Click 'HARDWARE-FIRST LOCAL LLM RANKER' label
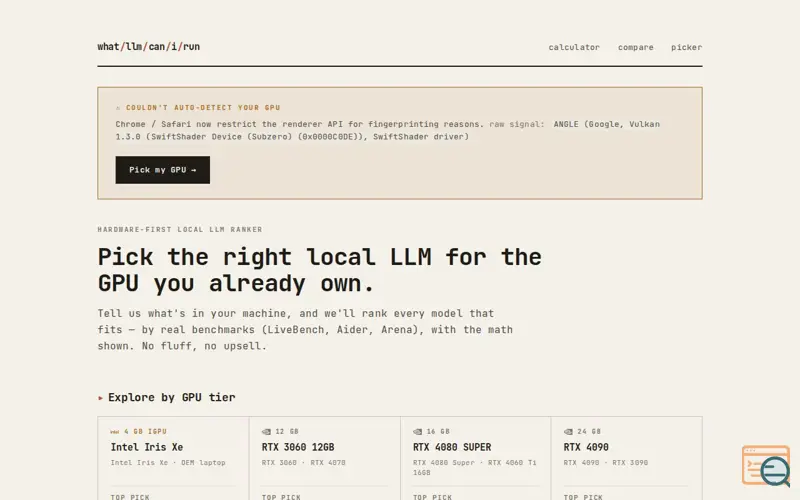This screenshot has width=800, height=500. click(x=180, y=230)
